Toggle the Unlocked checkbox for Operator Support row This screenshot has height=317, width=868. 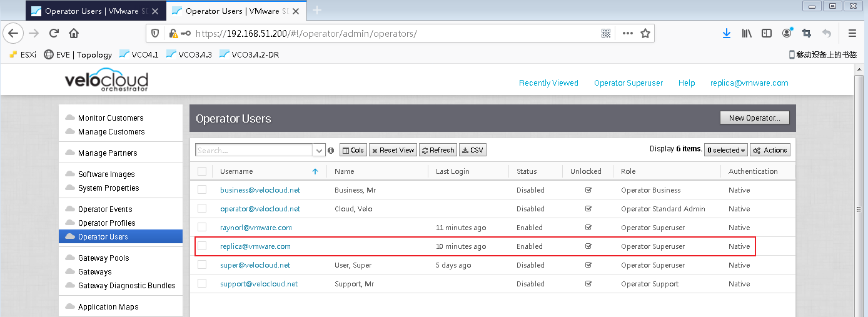pos(588,283)
